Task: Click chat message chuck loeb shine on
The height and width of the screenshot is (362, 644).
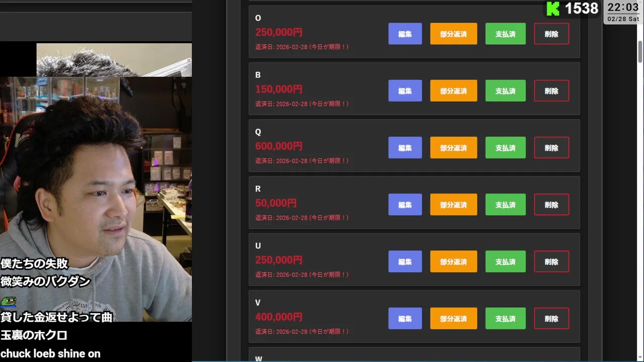Action: click(50, 353)
